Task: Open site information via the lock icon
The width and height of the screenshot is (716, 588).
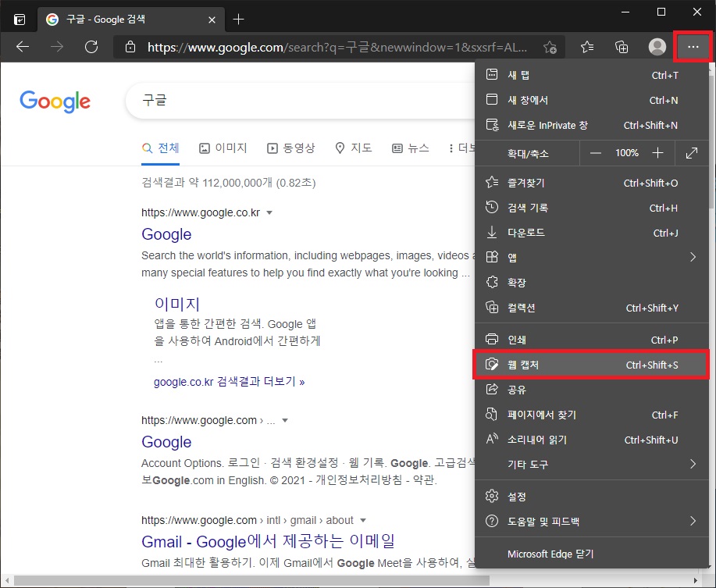Action: coord(130,47)
